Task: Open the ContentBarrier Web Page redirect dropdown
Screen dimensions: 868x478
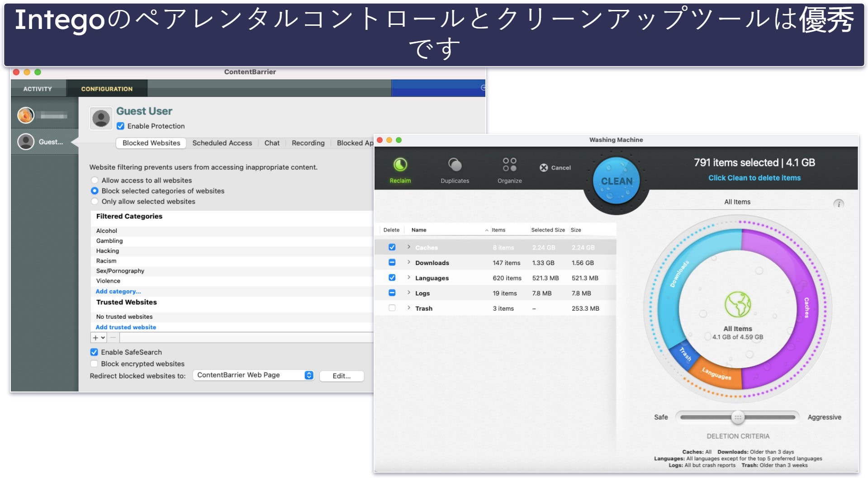Action: (253, 375)
